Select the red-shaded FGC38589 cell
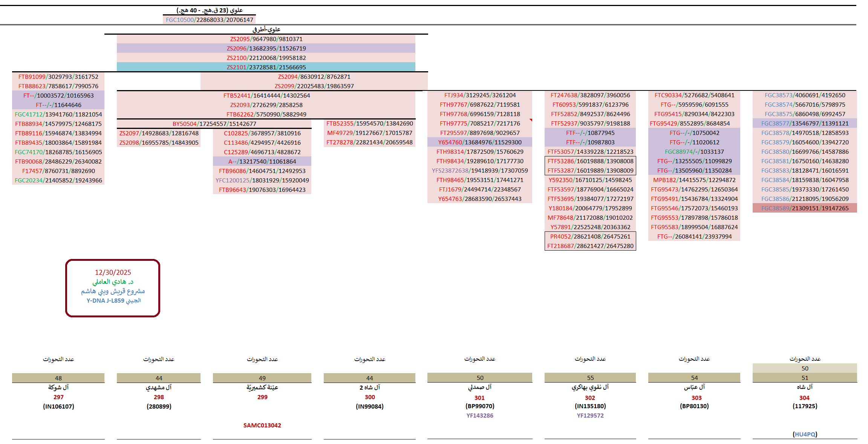868x444 pixels. pyautogui.click(x=805, y=208)
